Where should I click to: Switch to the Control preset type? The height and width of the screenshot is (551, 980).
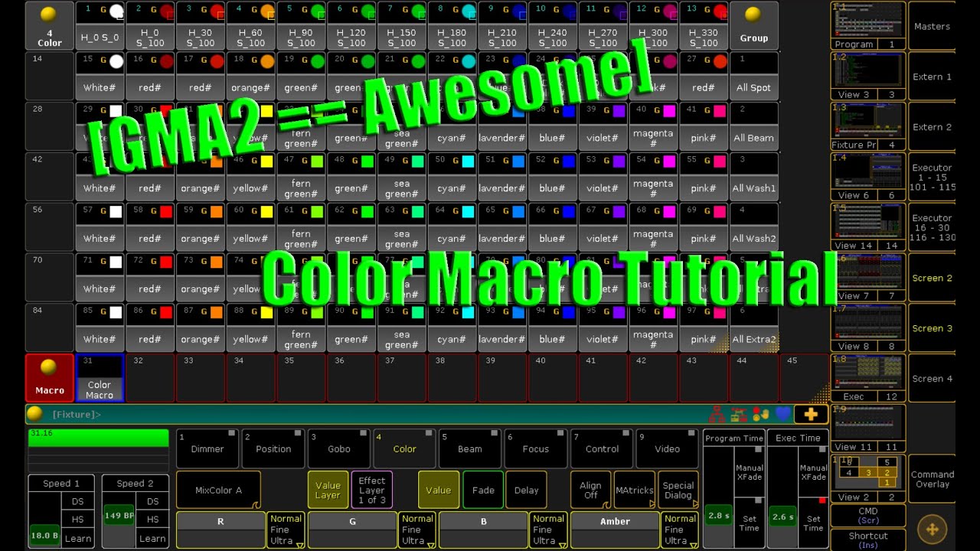[602, 448]
